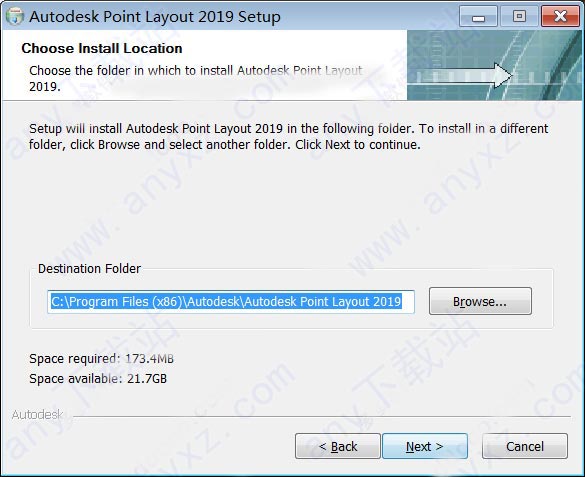This screenshot has width=585, height=477.
Task: Click the white arrow graphic in header banner
Action: [x=460, y=76]
